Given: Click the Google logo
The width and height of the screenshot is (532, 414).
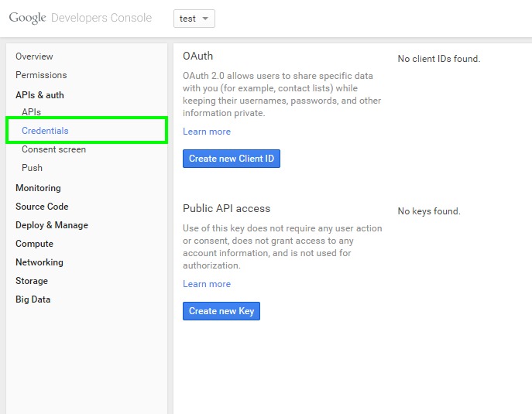Looking at the screenshot, I should pyautogui.click(x=27, y=18).
